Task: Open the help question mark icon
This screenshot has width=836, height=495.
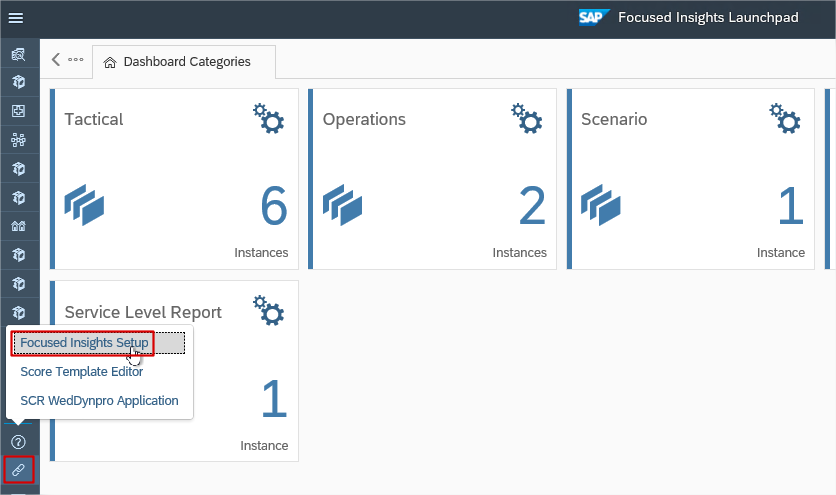Action: tap(18, 441)
